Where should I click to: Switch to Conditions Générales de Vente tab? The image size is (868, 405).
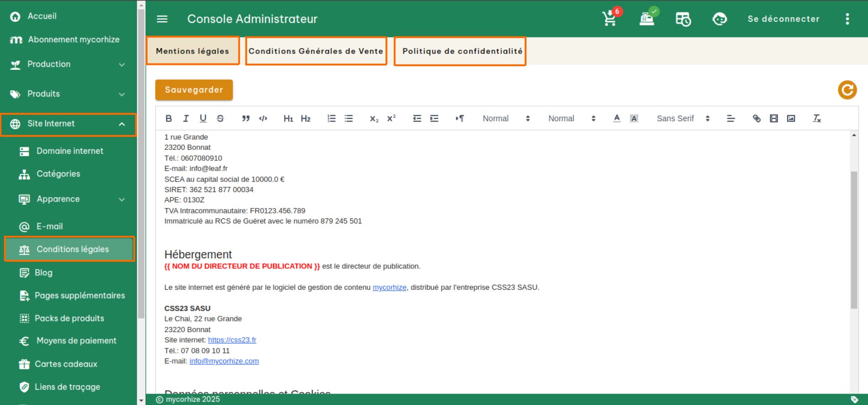[316, 51]
